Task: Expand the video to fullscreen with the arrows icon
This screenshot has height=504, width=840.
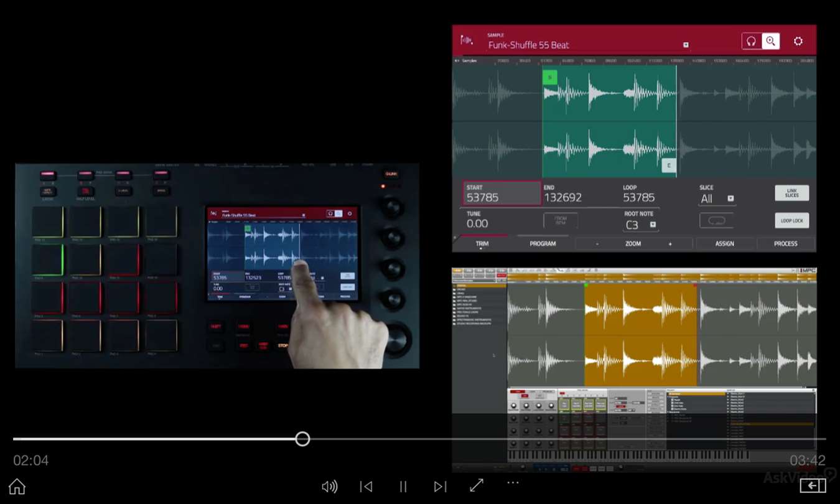Action: (x=477, y=485)
